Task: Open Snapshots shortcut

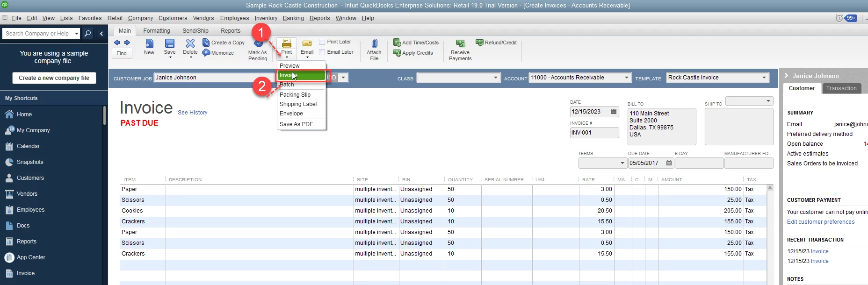Action: pos(24,162)
